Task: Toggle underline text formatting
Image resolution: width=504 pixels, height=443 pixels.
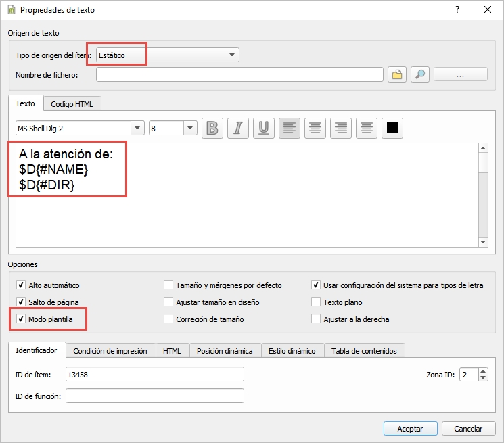Action: tap(263, 128)
